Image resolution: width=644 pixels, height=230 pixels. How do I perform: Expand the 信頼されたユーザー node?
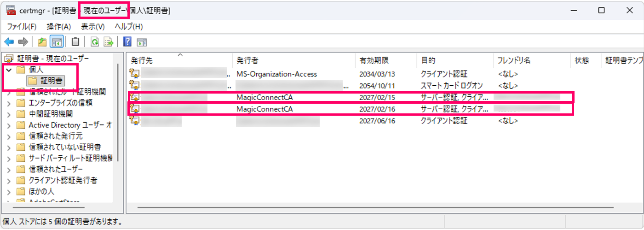click(x=9, y=169)
